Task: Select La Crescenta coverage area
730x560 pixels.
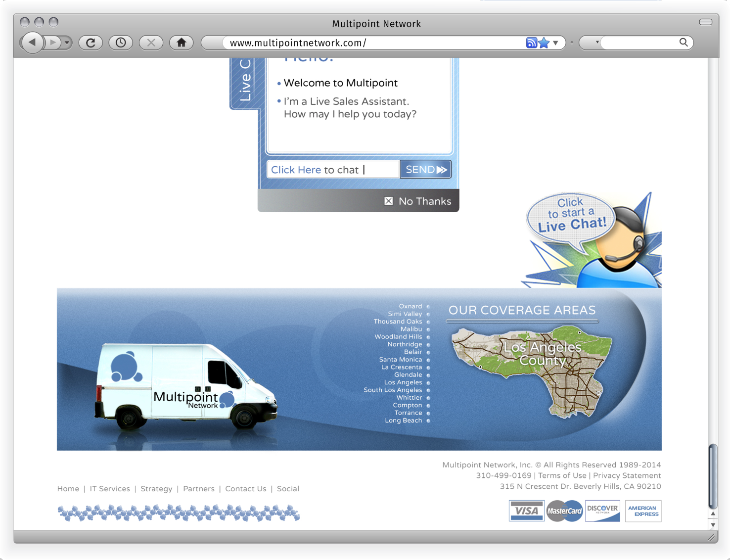Action: tap(402, 367)
